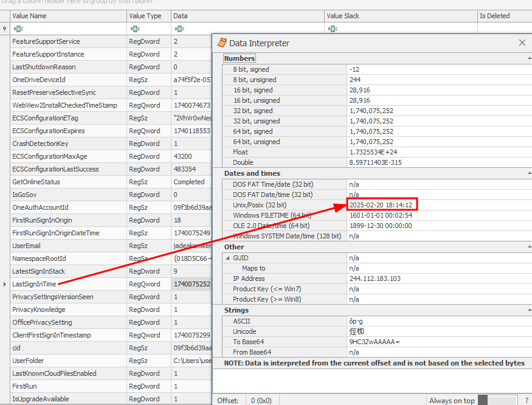Select the CrashDetectionKey value name

[x=40, y=144]
